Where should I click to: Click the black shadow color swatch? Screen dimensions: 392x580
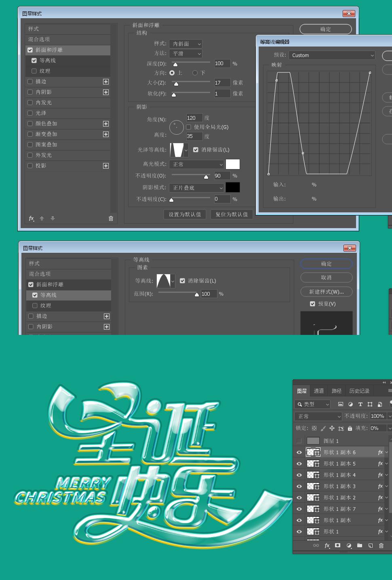pos(233,187)
